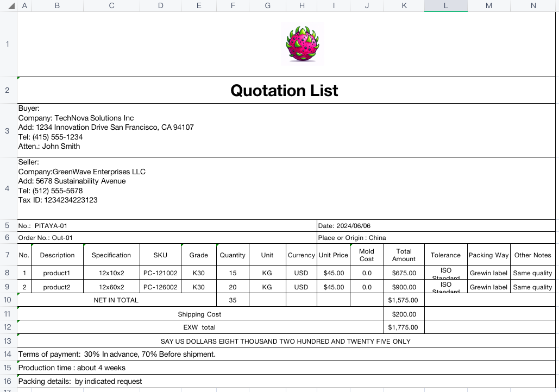Select 'Grewin label' cell in product1 row
The image size is (559, 392).
coord(488,273)
